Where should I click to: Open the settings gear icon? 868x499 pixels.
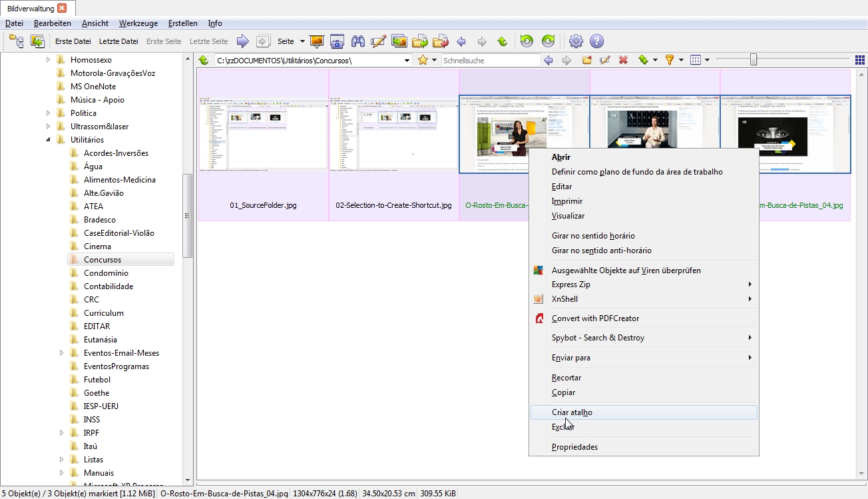click(576, 41)
